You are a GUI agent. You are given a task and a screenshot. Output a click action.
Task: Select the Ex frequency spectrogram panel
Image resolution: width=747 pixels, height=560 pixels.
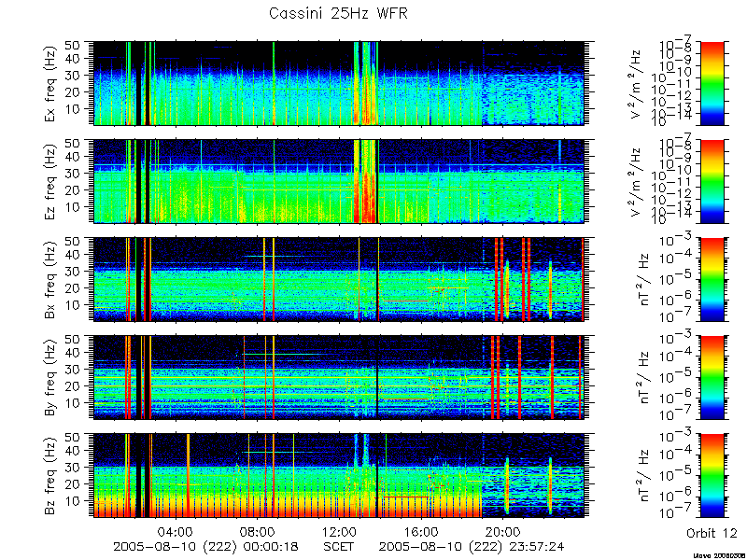pos(339,83)
